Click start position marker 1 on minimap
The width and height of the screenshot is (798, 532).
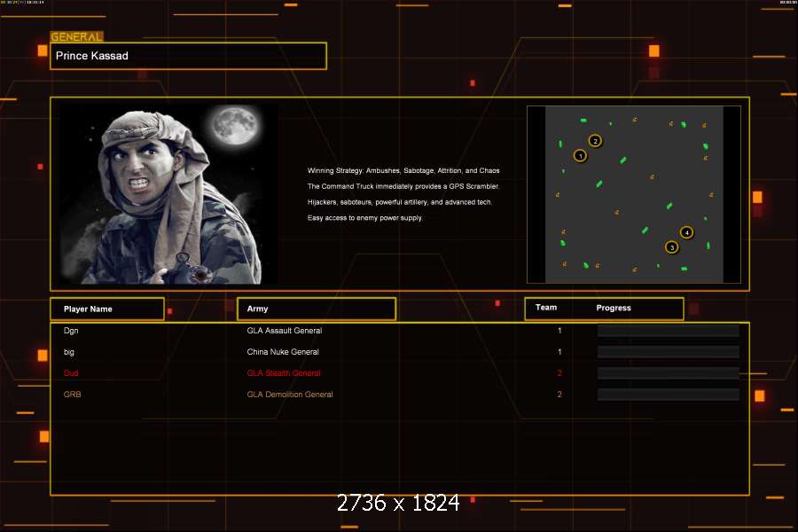(581, 155)
